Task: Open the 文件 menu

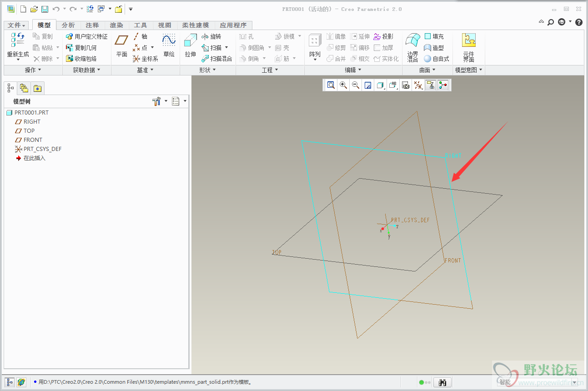Action: click(x=17, y=25)
